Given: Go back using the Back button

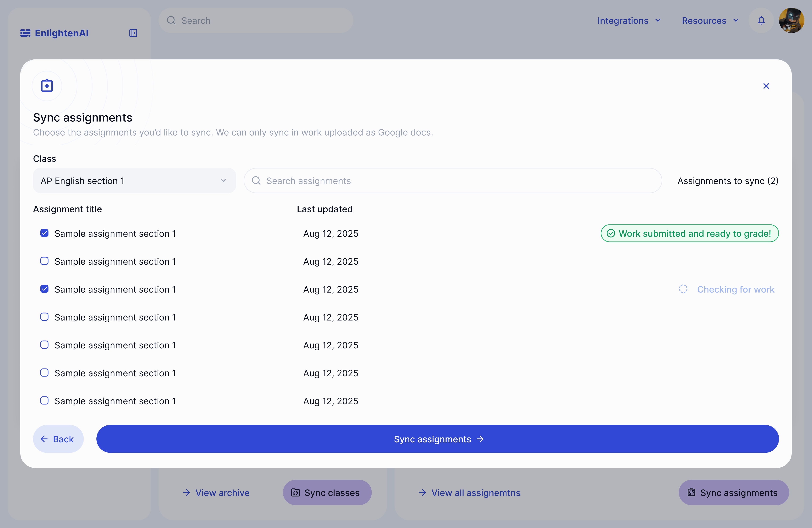Looking at the screenshot, I should (x=58, y=439).
